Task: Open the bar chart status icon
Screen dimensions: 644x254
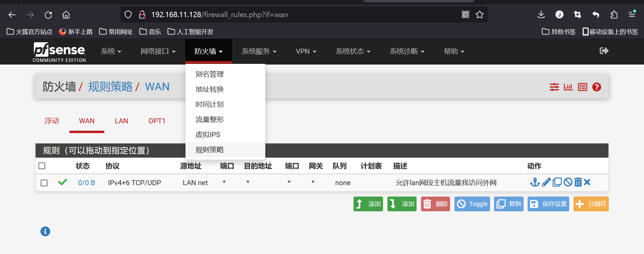Action: tap(569, 87)
